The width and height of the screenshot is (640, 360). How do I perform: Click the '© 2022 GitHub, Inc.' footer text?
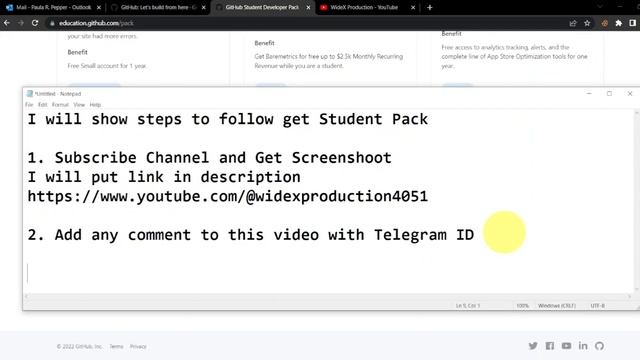pyautogui.click(x=80, y=347)
